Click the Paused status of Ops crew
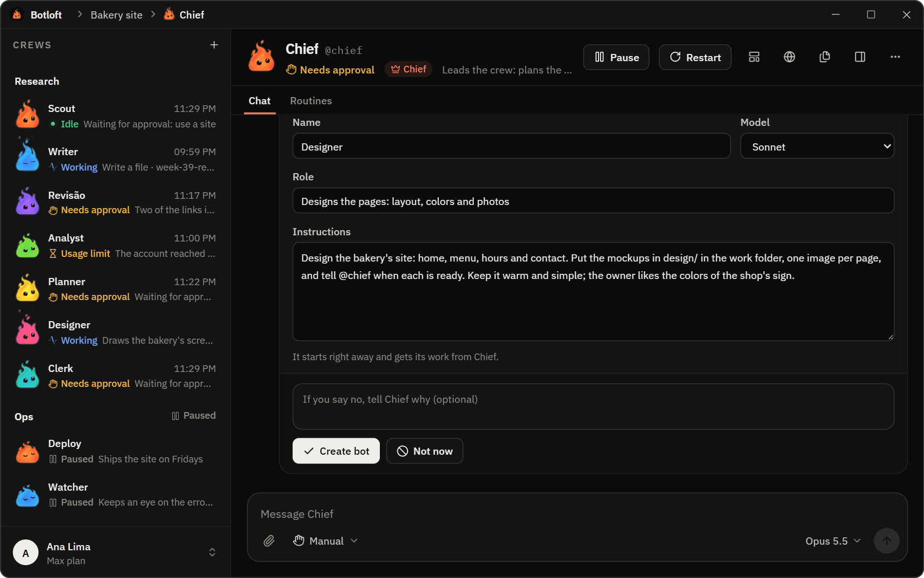Screen dimensions: 924x578 point(194,416)
